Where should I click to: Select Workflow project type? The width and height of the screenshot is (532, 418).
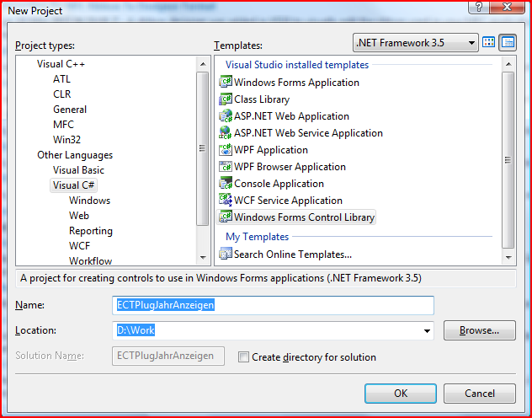pos(91,260)
